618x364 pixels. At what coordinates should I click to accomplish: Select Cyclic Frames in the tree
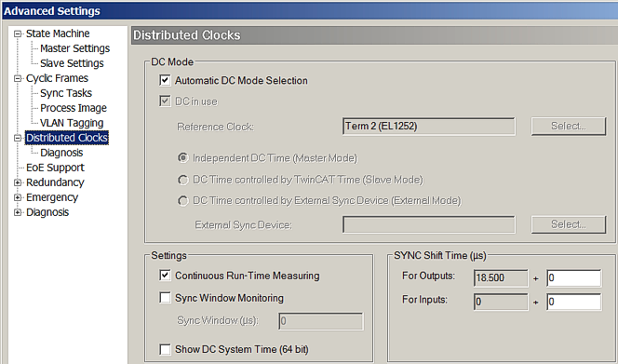coord(57,78)
